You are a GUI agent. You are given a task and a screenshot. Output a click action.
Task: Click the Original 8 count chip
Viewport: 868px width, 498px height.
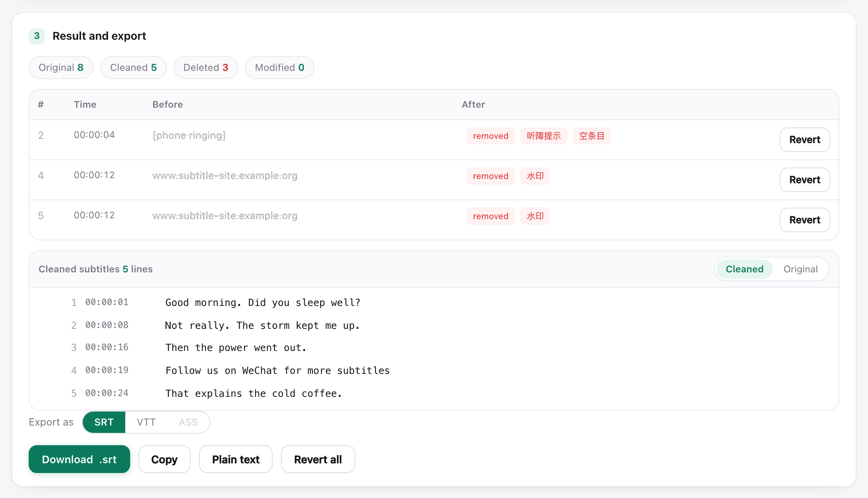[61, 68]
